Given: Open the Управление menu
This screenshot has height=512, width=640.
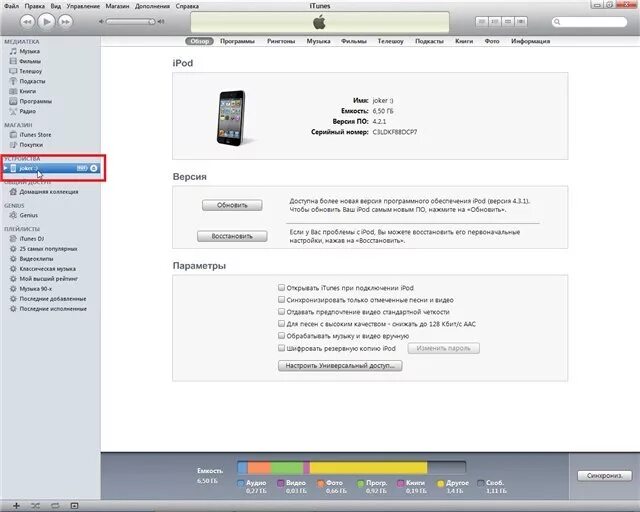Looking at the screenshot, I should 83,6.
